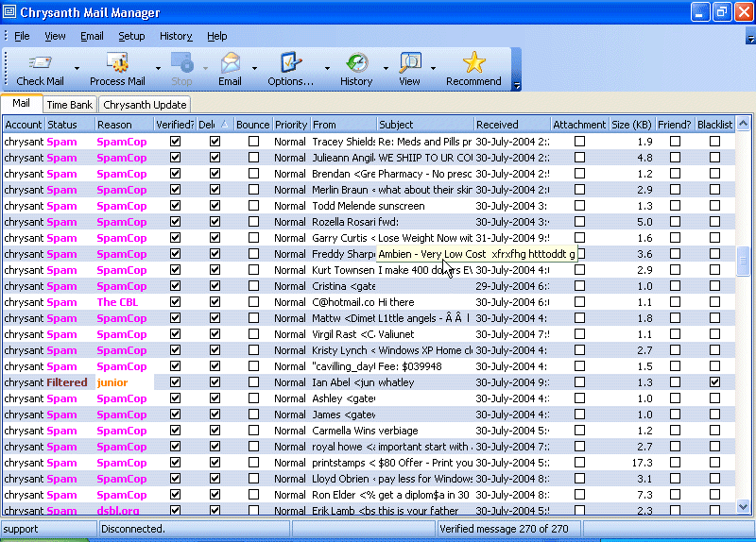Toggle Bounce checkbox for Tracey Shields row
756x542 pixels.
(x=253, y=142)
